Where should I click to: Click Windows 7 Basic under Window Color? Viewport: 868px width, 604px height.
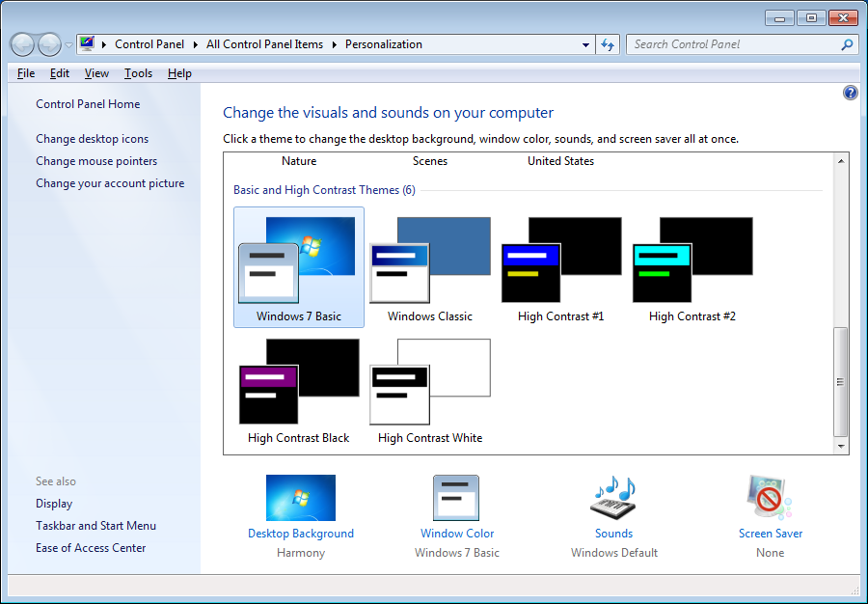pos(457,553)
